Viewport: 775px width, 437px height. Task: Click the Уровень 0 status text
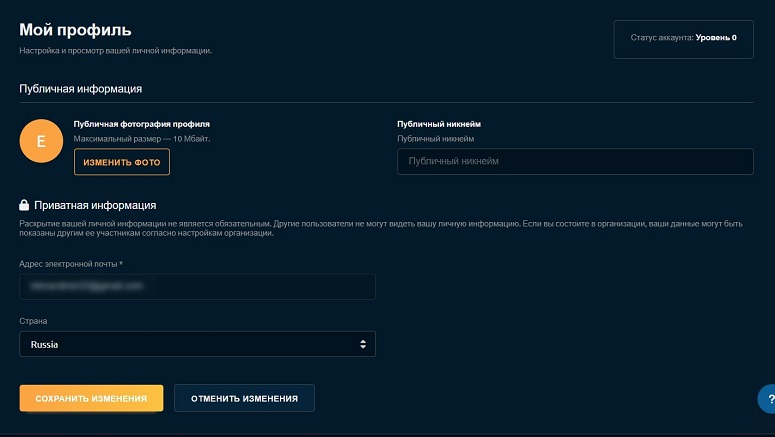[716, 38]
